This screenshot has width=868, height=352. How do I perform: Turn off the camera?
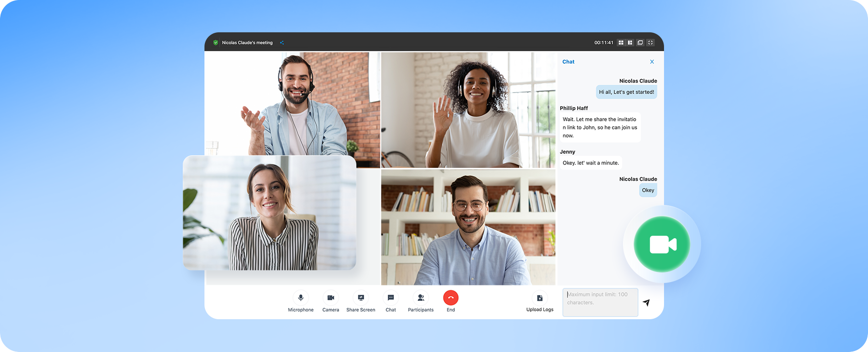330,298
